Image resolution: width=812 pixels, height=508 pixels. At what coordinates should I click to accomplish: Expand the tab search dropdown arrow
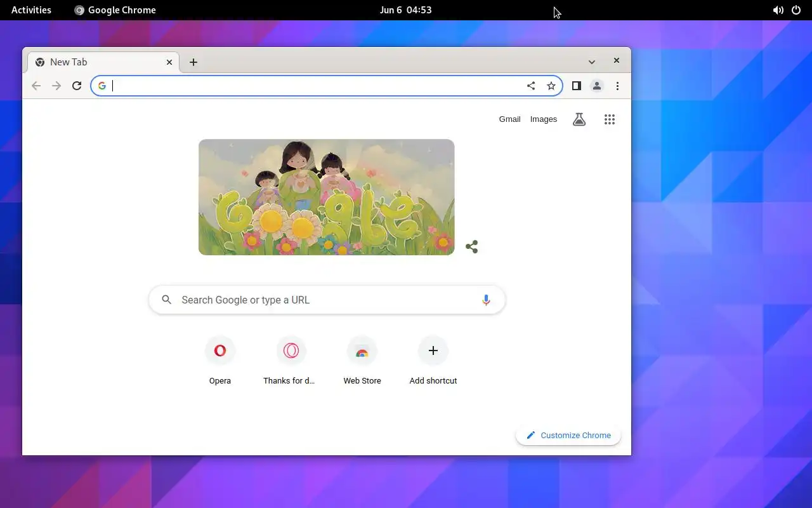pyautogui.click(x=591, y=62)
